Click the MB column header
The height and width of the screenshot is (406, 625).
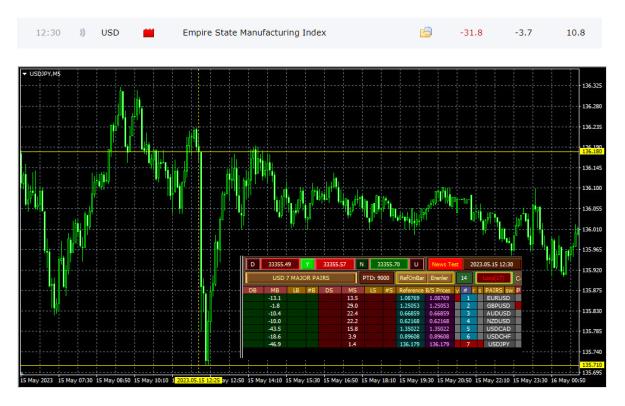[x=275, y=290]
